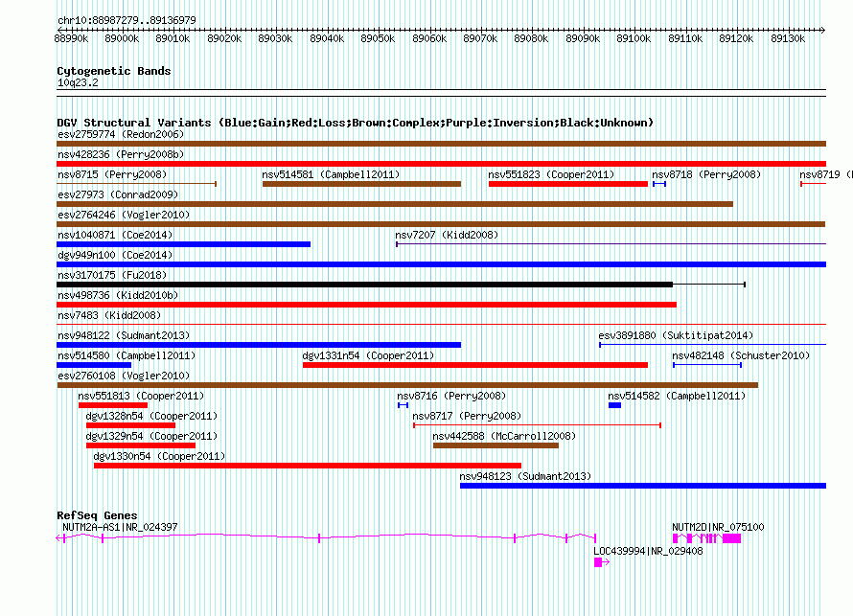Select the nsv8717 (Perry2008) thin red interval
The height and width of the screenshot is (616, 853).
point(538,425)
